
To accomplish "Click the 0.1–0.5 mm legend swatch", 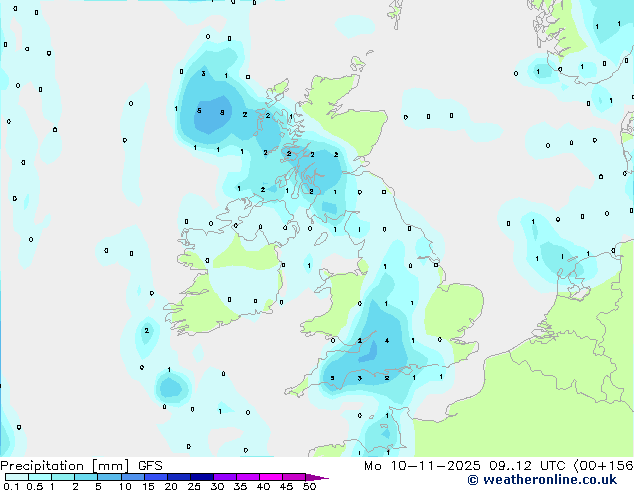I will coord(17,477).
